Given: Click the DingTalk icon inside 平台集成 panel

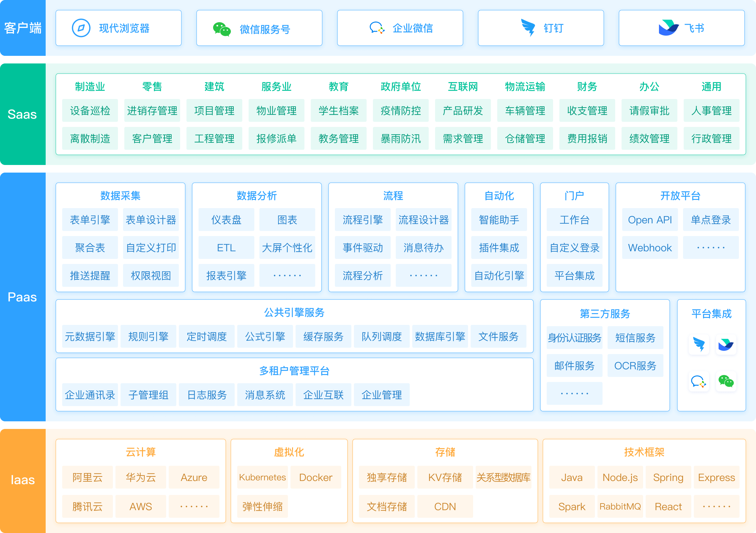Looking at the screenshot, I should [699, 345].
